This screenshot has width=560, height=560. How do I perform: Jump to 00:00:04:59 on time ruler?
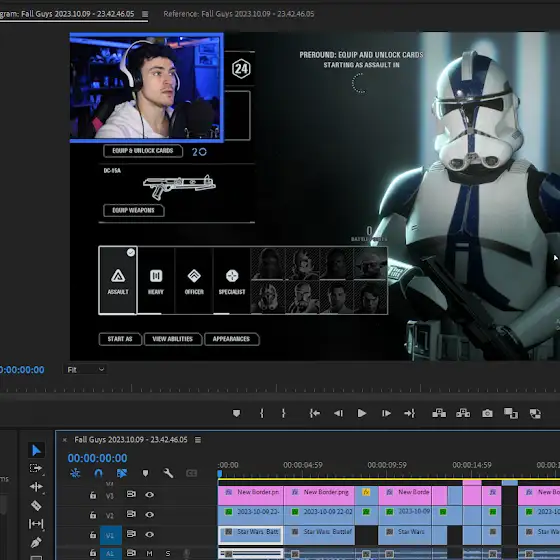tap(303, 465)
